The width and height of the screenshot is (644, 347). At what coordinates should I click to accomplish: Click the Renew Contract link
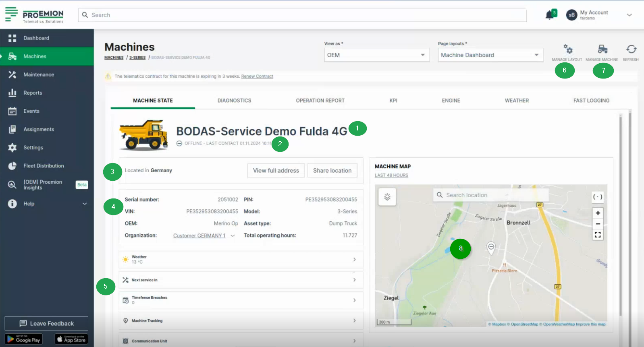pos(257,76)
